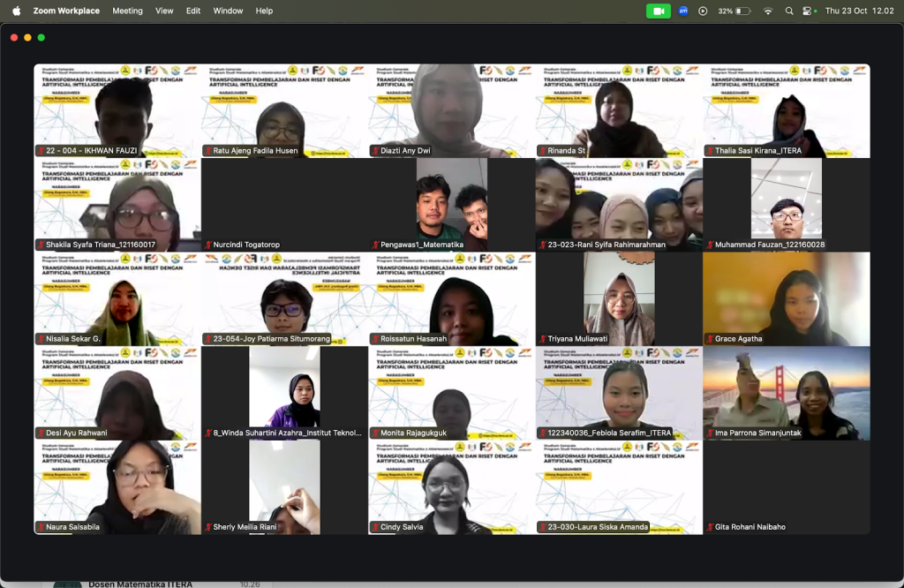Open the Zoom Workplace app menu
The image size is (904, 588).
(66, 11)
